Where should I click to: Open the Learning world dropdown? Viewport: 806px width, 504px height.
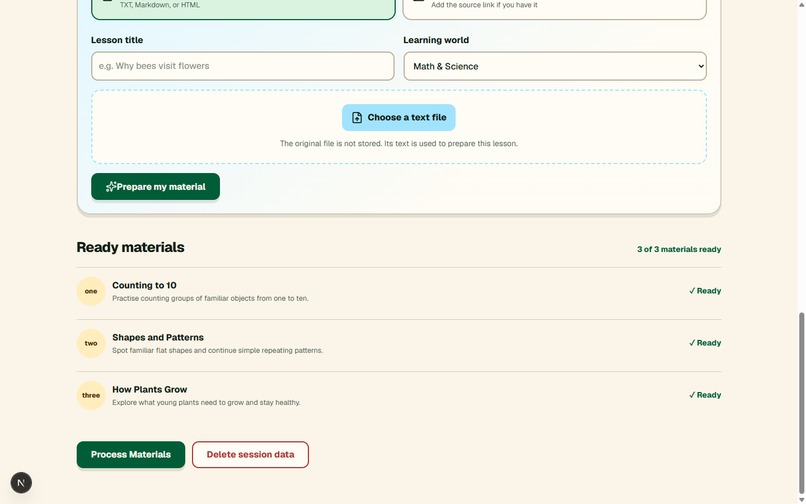coord(555,66)
